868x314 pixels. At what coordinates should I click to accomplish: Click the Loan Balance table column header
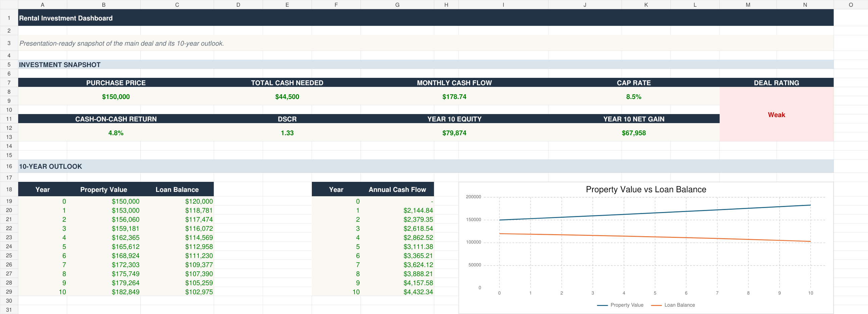tap(177, 189)
